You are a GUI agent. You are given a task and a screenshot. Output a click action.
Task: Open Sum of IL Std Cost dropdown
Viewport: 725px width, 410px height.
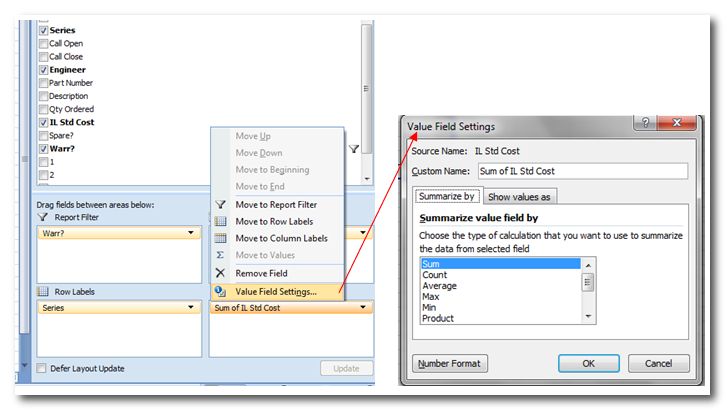pyautogui.click(x=364, y=308)
